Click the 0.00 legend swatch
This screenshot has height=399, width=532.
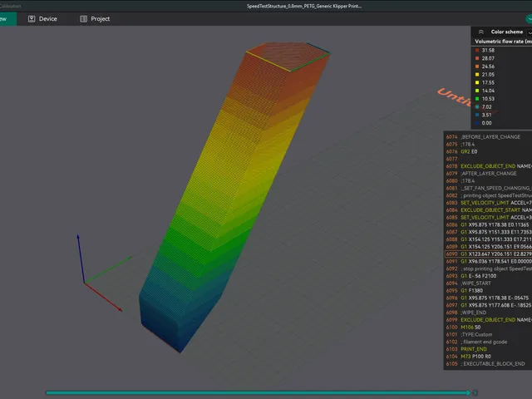click(477, 123)
